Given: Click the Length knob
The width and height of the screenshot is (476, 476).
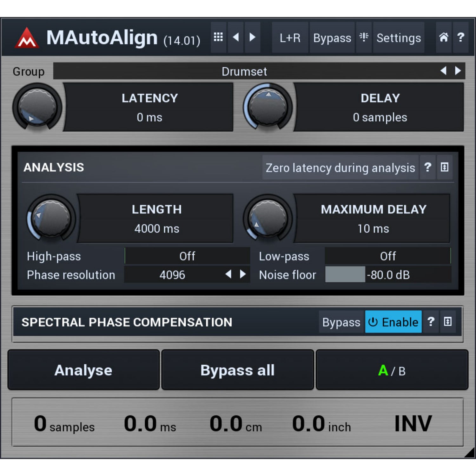Looking at the screenshot, I should pyautogui.click(x=51, y=218).
